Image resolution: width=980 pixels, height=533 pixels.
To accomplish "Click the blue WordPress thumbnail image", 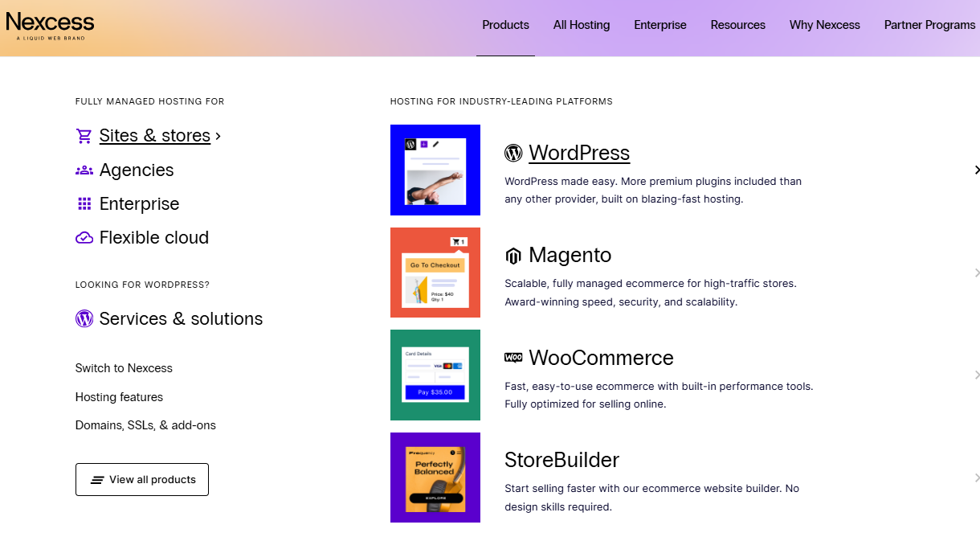I will (x=435, y=170).
